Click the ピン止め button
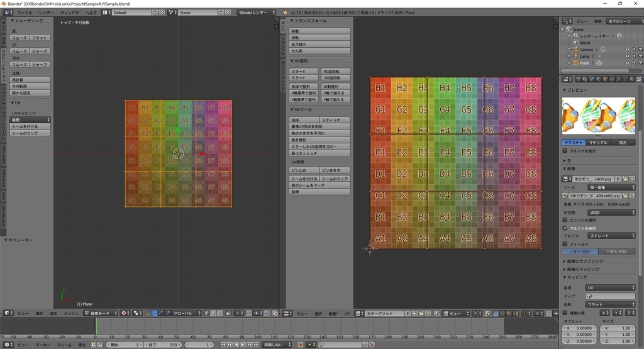Viewport: 644px width, 349px height. click(304, 170)
